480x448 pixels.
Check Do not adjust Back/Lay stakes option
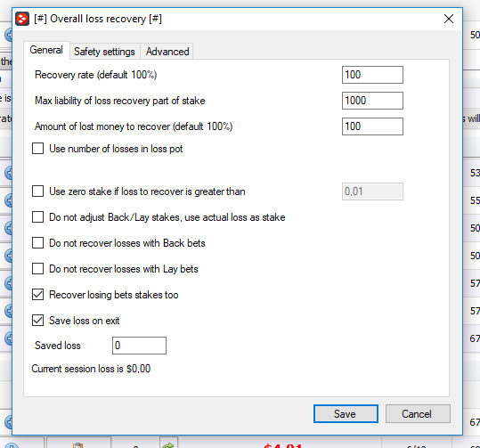pyautogui.click(x=38, y=217)
